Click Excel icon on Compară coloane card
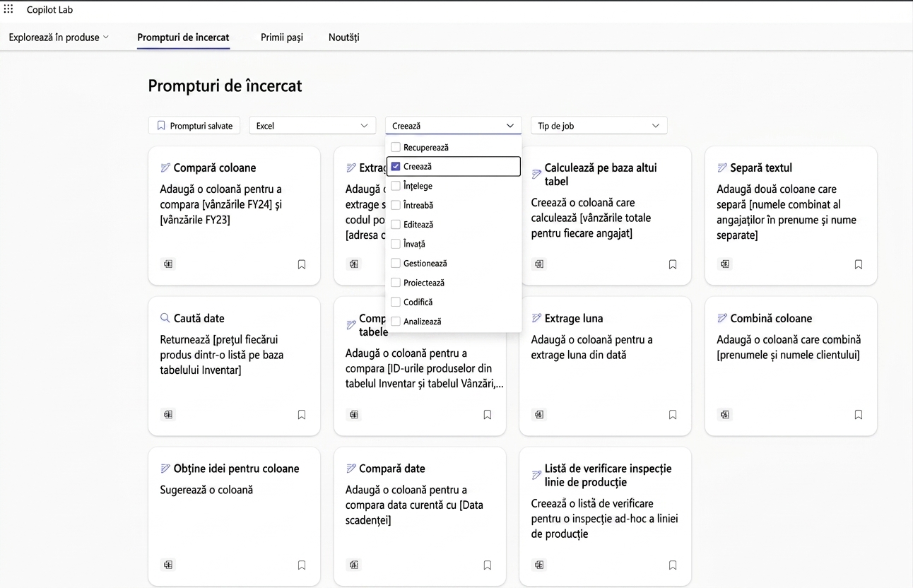The width and height of the screenshot is (913, 588). pos(168,264)
